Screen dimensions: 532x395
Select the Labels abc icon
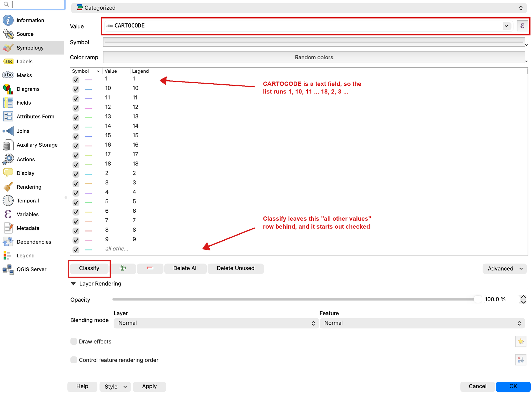pos(8,61)
